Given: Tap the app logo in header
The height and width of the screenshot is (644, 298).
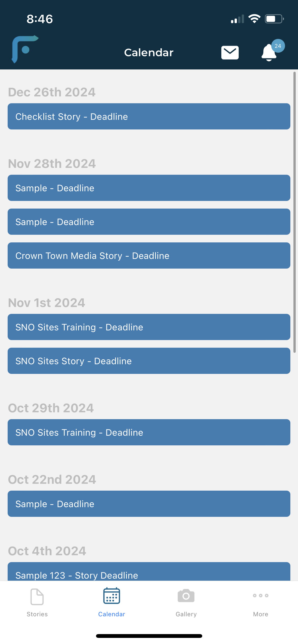Looking at the screenshot, I should click(25, 49).
